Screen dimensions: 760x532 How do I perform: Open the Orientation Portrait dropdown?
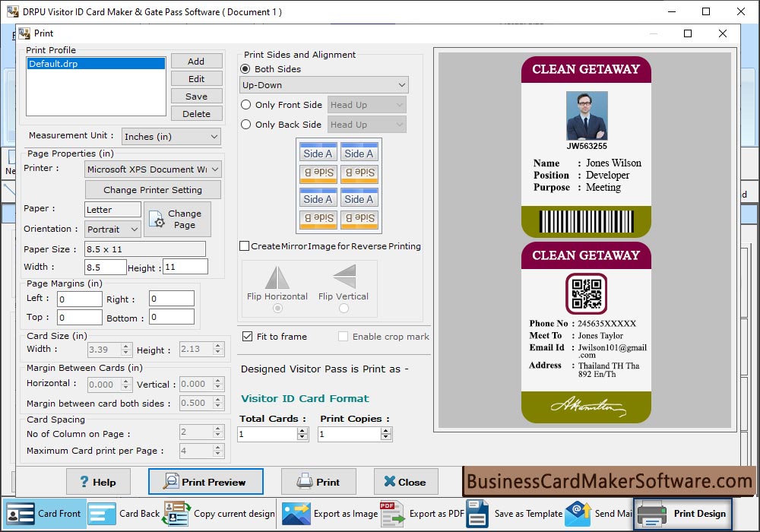tap(112, 230)
